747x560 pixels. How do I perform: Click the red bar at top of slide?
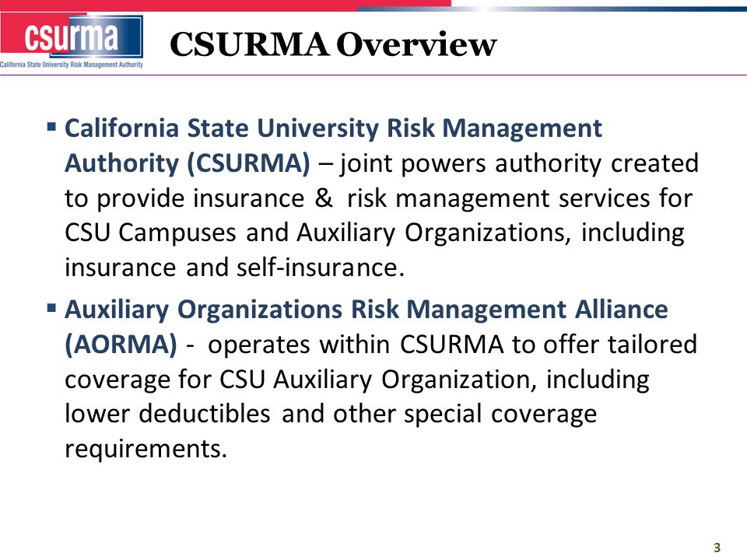(226, 5)
